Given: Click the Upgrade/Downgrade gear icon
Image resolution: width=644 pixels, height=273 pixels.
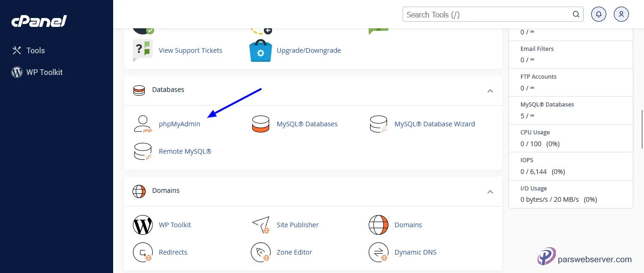Looking at the screenshot, I should click(x=261, y=53).
